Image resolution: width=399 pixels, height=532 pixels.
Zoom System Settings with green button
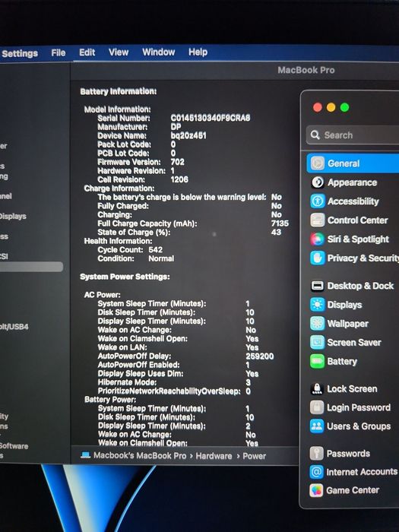pos(344,108)
